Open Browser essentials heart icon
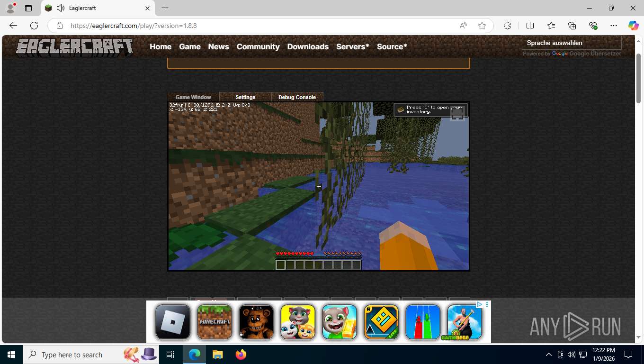Screen dimensions: 644x364 click(x=593, y=26)
